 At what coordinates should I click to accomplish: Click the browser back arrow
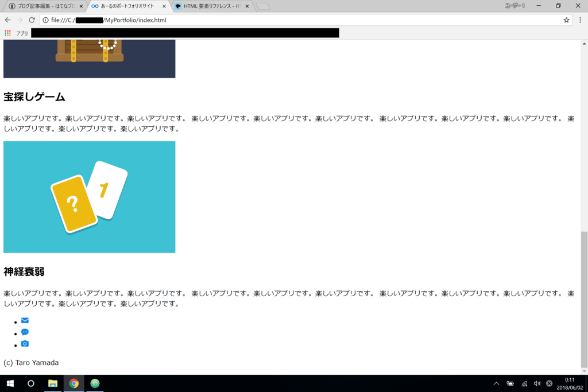click(x=7, y=19)
